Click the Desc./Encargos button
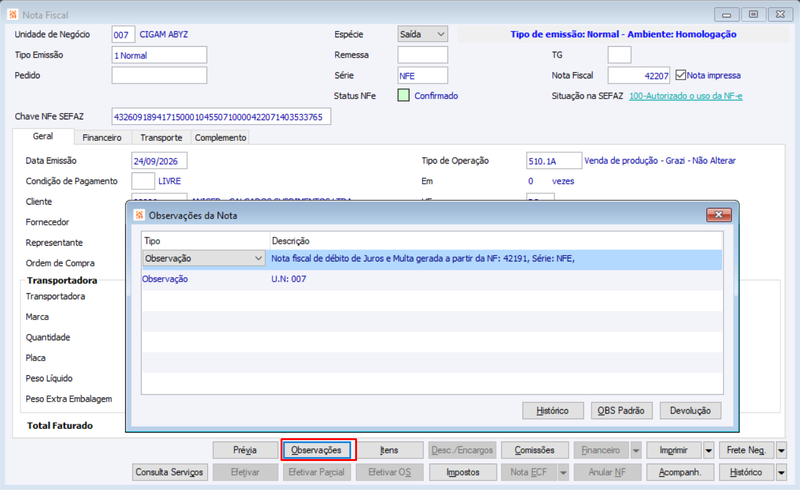Screen dimensions: 800x490 click(462, 450)
